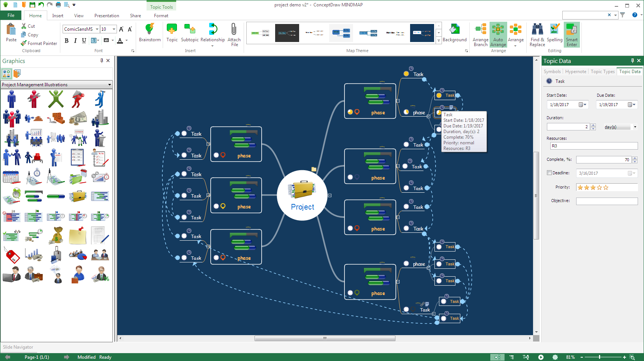Image resolution: width=644 pixels, height=361 pixels.
Task: Click Cut in the Clipboard group
Action: pyautogui.click(x=28, y=26)
